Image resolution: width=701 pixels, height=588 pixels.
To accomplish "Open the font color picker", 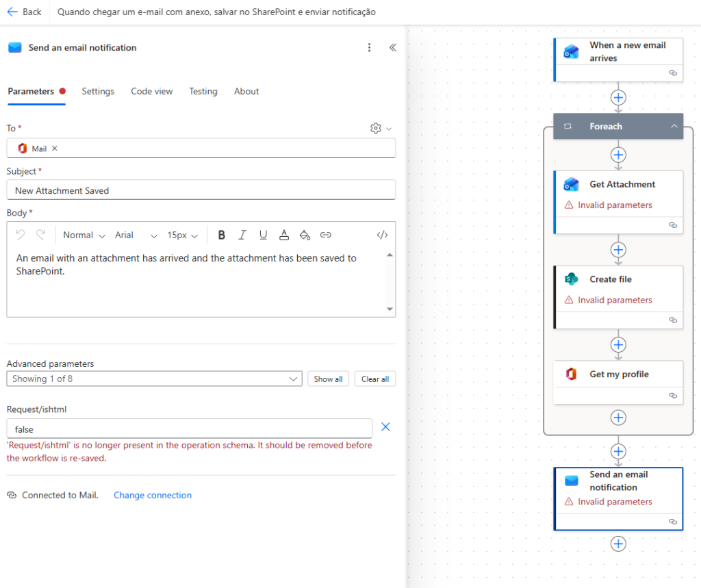I will point(284,235).
